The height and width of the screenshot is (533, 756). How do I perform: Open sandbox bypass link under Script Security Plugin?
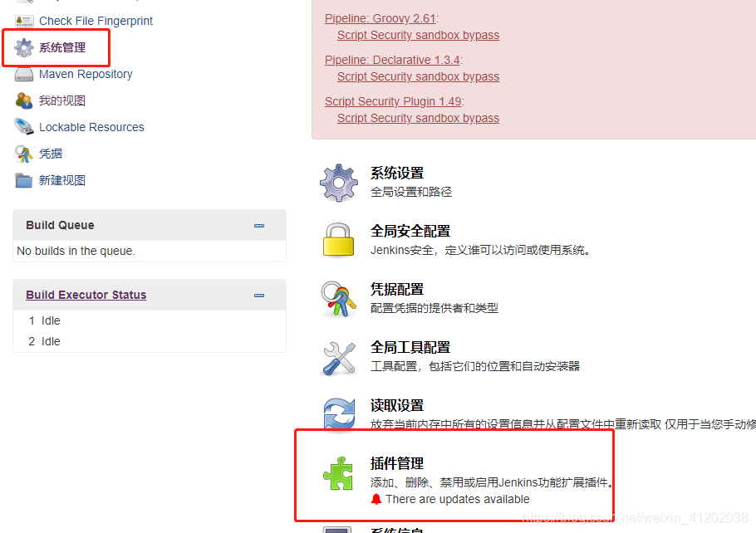[x=418, y=118]
